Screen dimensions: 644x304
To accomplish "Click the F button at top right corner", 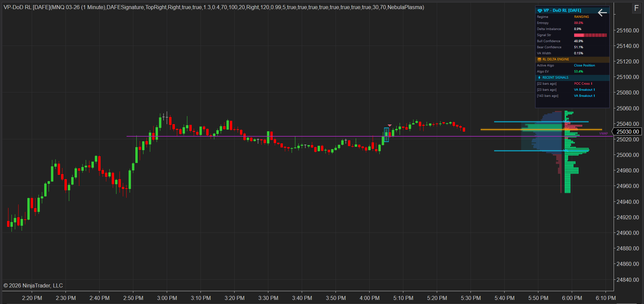I will tap(637, 8).
